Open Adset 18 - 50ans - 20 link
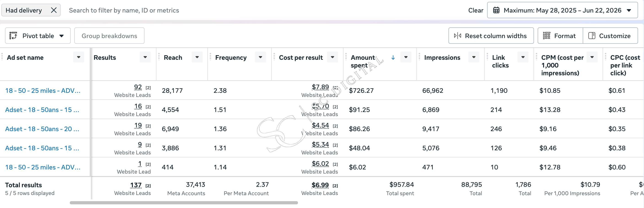644x208 pixels. click(x=42, y=129)
